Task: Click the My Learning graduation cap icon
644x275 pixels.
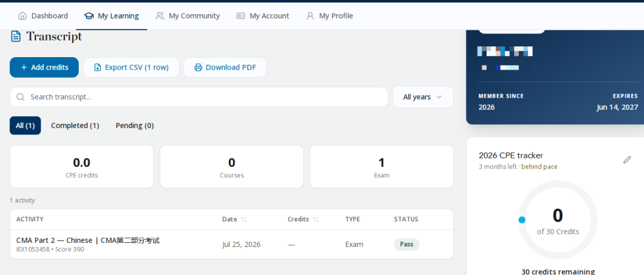Action: click(x=89, y=16)
